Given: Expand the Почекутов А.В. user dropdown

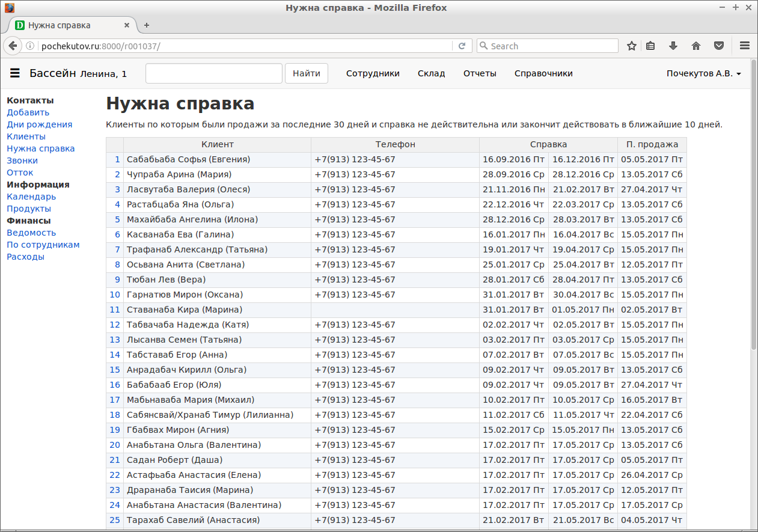Looking at the screenshot, I should [x=703, y=73].
